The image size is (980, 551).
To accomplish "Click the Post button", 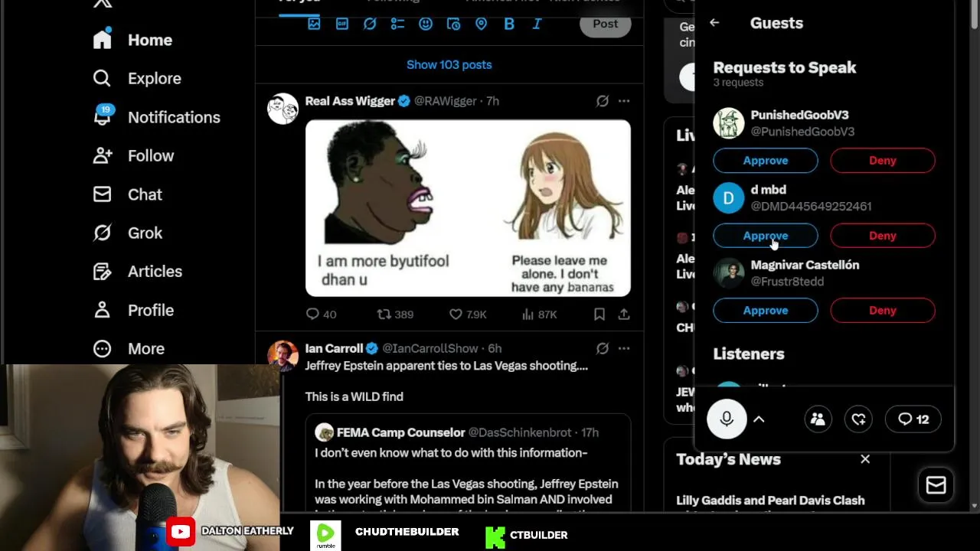I will coord(605,24).
